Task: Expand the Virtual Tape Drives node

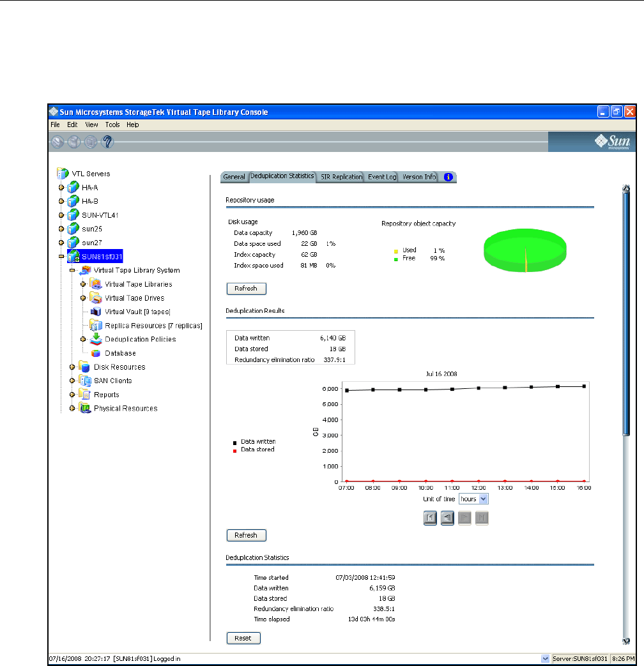Action: point(83,298)
